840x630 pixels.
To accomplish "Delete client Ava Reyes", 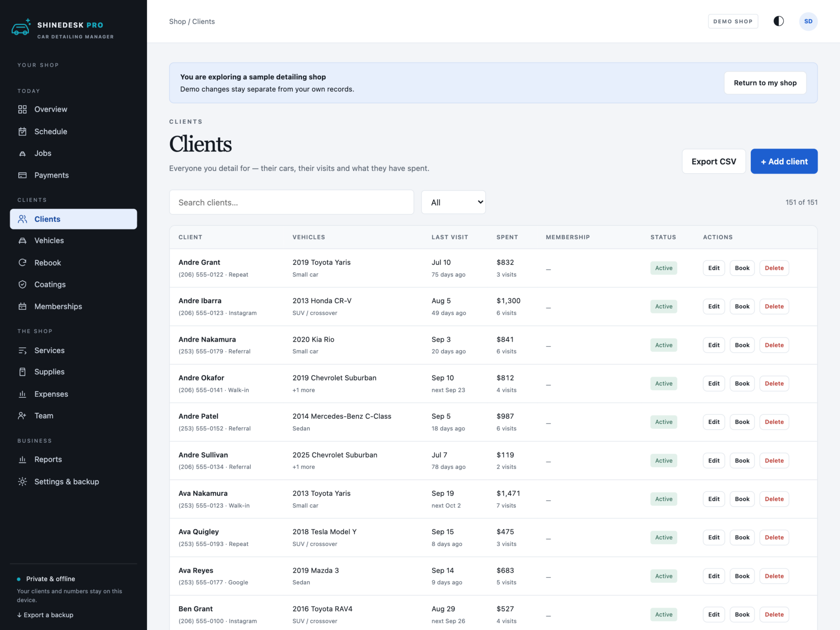I will pyautogui.click(x=774, y=576).
